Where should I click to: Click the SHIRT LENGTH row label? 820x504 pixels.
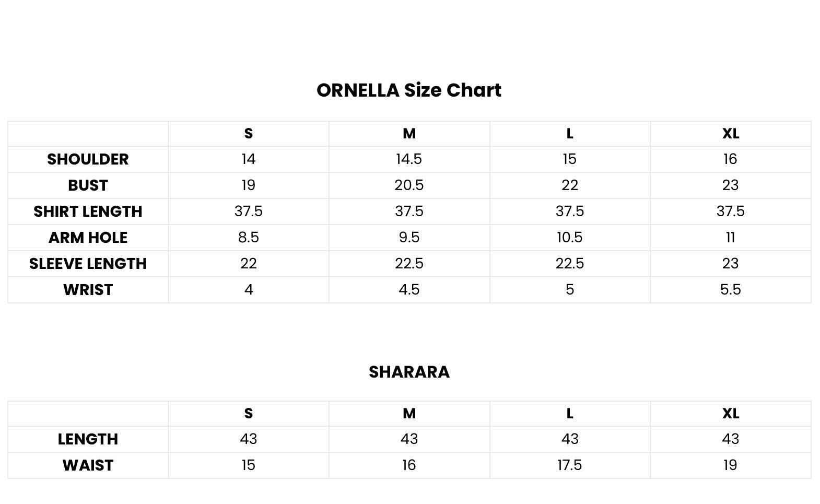coord(88,212)
